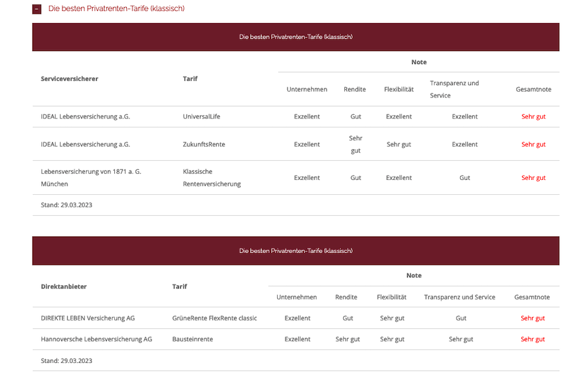Select 'DIREKTE LEBEN Versicherung AG' provider cell
Viewport: 588px width, 376px height.
(88, 318)
